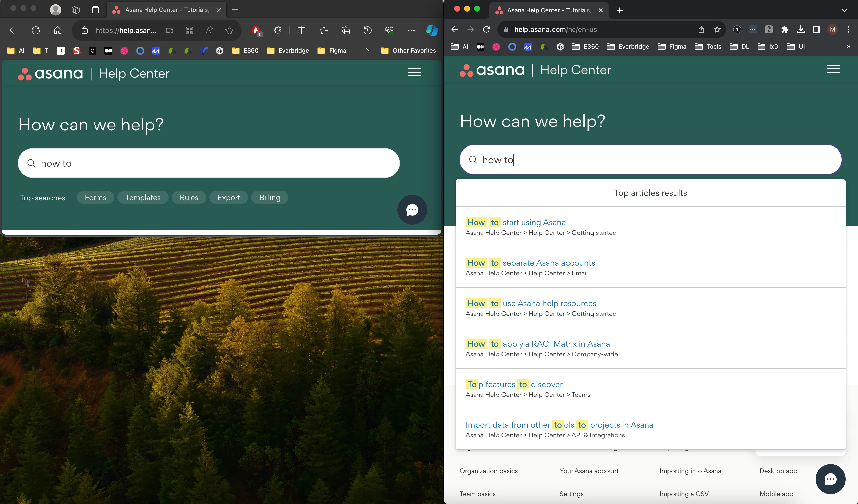Click Chrome downloads arrow icon
This screenshot has width=858, height=504.
[801, 30]
